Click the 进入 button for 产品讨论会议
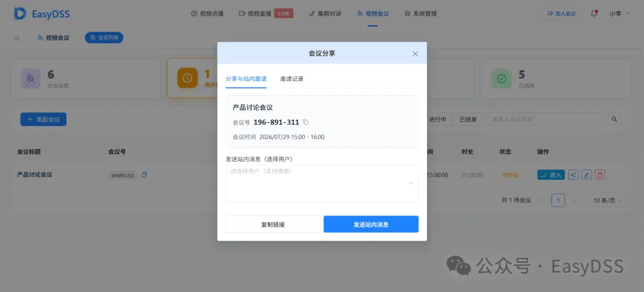Screen dimensions: 644x292 pos(551,175)
